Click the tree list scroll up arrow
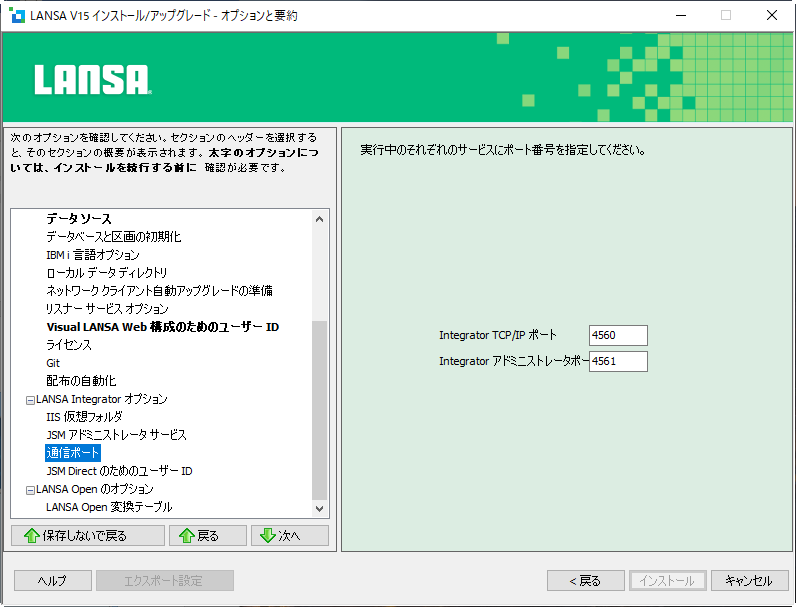The width and height of the screenshot is (796, 607). click(x=319, y=219)
